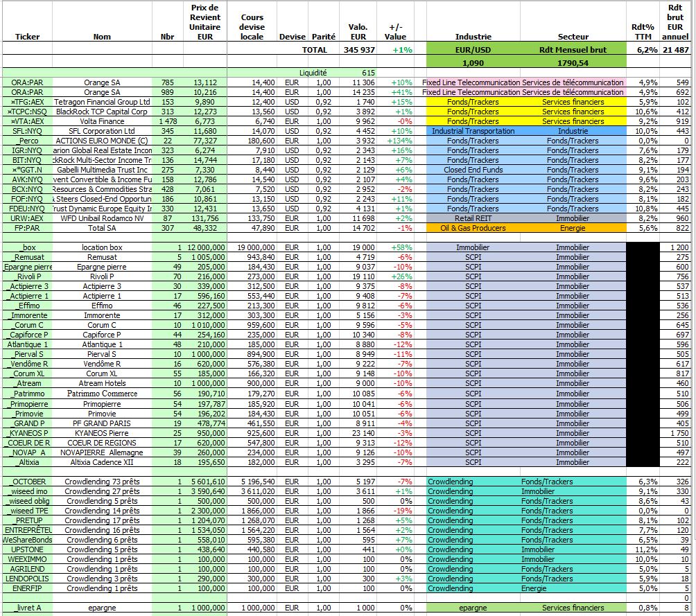Click the Retail REIT industry cell

point(473,218)
